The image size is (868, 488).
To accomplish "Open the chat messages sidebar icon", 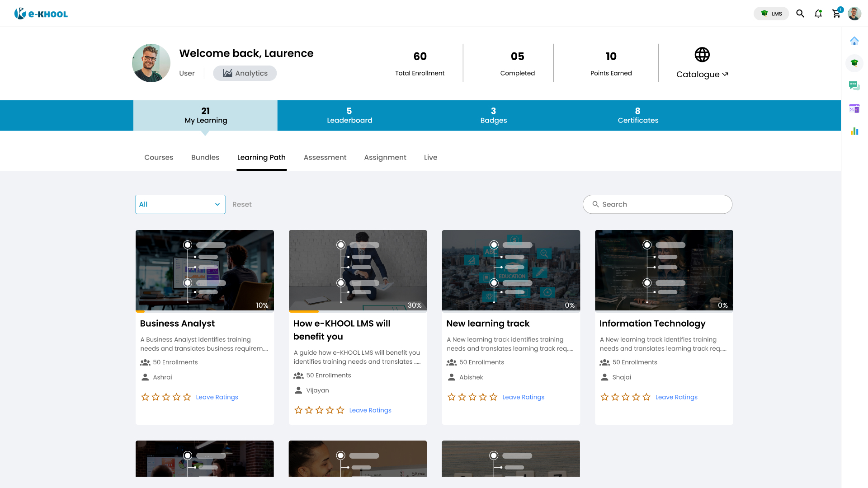I will [x=854, y=85].
